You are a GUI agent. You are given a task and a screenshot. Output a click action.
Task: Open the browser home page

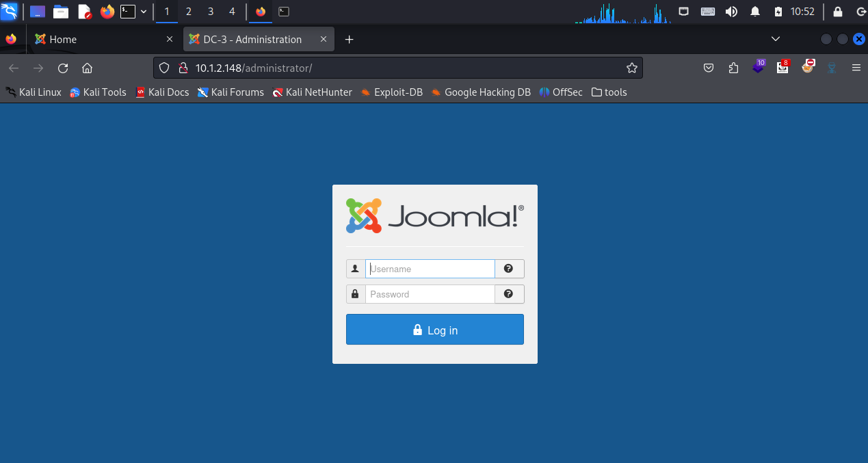pos(87,68)
